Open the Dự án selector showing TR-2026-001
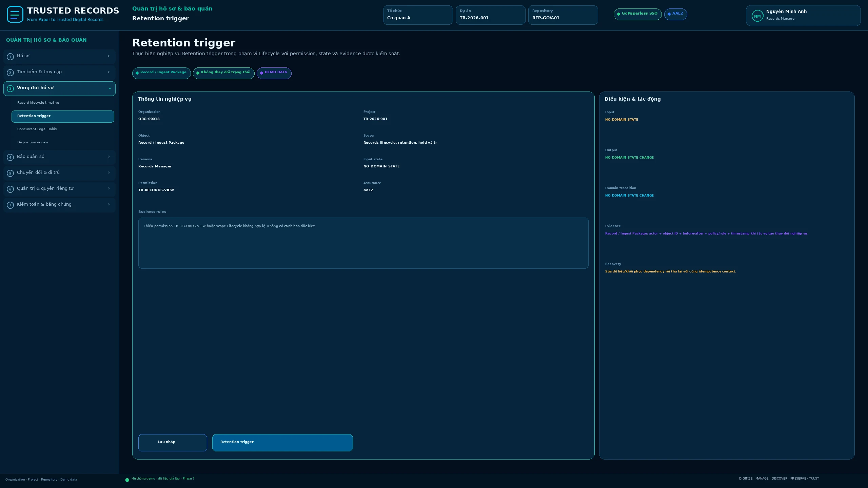 coord(490,15)
